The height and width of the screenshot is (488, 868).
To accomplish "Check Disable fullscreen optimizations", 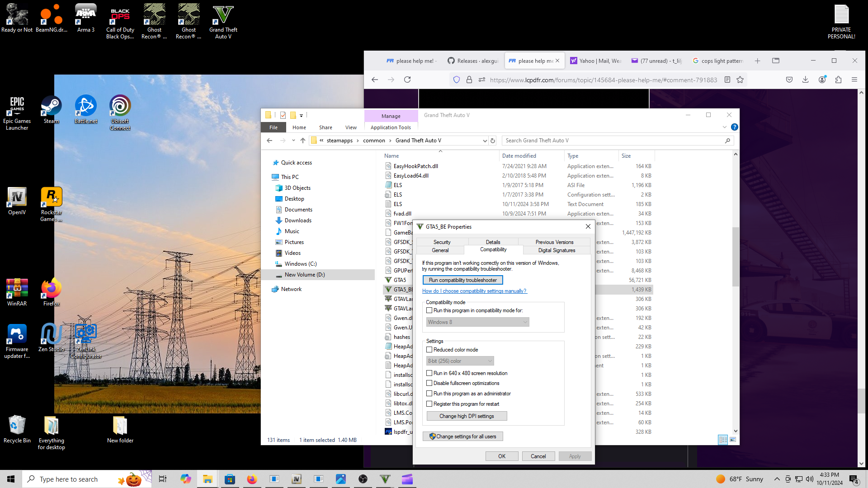I will coord(429,383).
